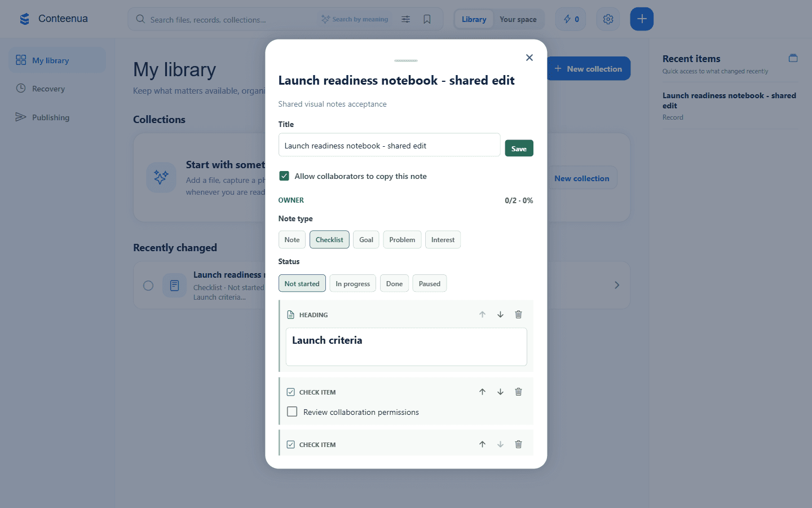Set status to Not started

302,283
